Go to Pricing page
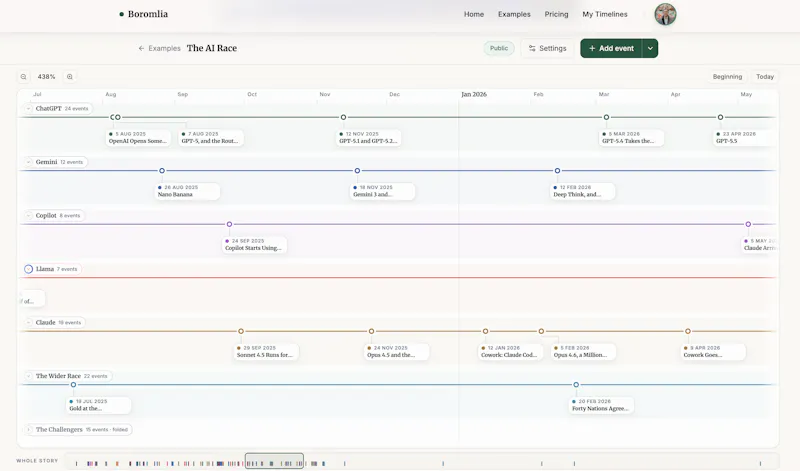The height and width of the screenshot is (471, 800). [x=556, y=14]
